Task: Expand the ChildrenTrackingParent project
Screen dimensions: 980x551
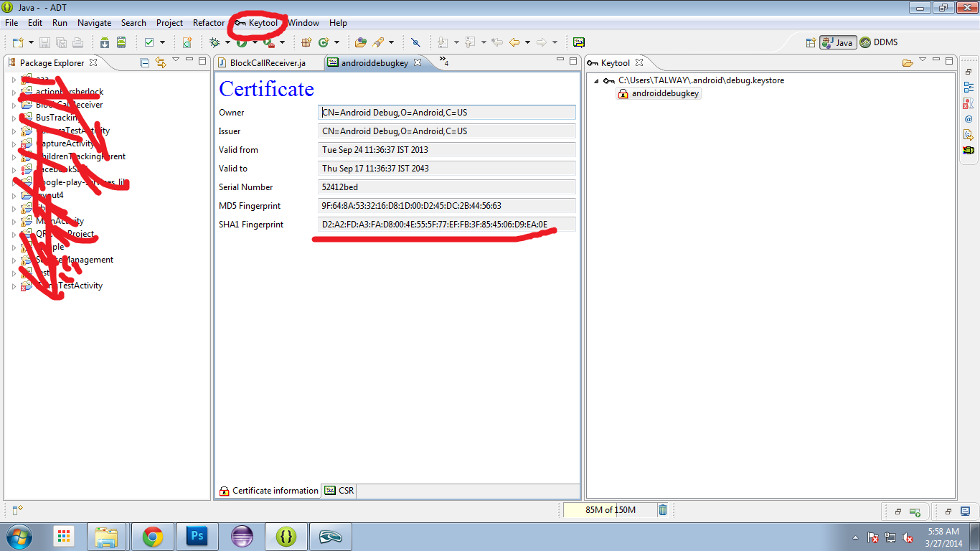Action: 14,156
